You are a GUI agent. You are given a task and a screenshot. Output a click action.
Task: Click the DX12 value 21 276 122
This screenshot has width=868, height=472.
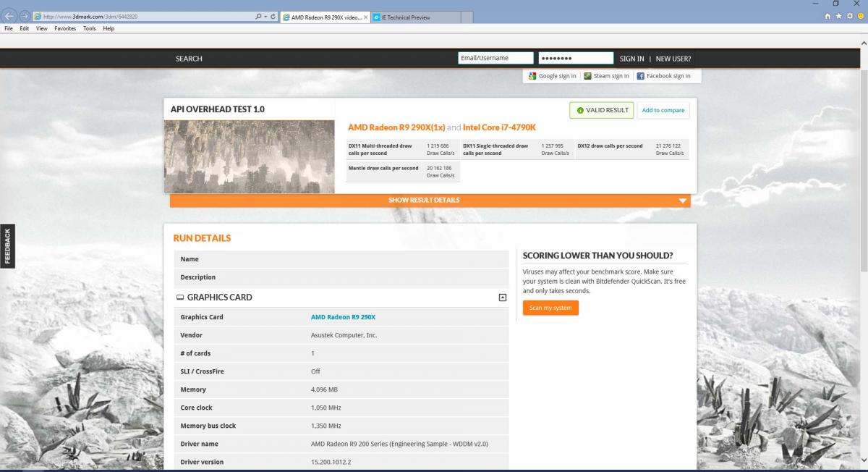(x=668, y=146)
